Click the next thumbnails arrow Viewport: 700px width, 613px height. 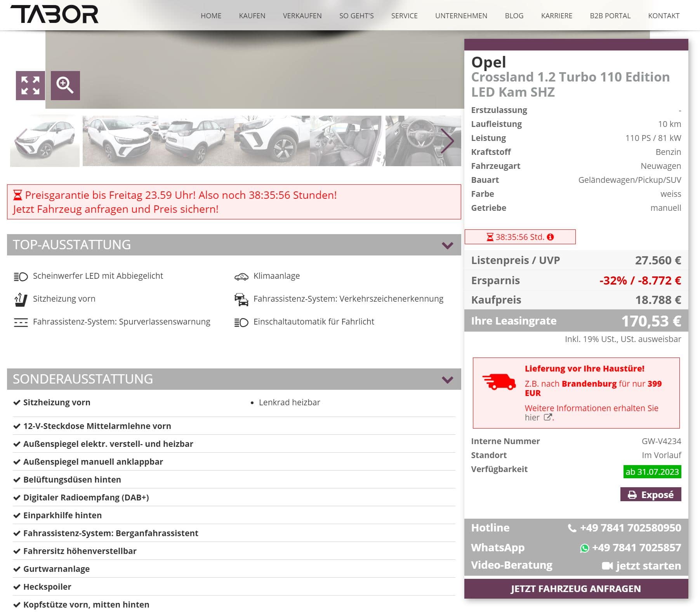tap(448, 141)
